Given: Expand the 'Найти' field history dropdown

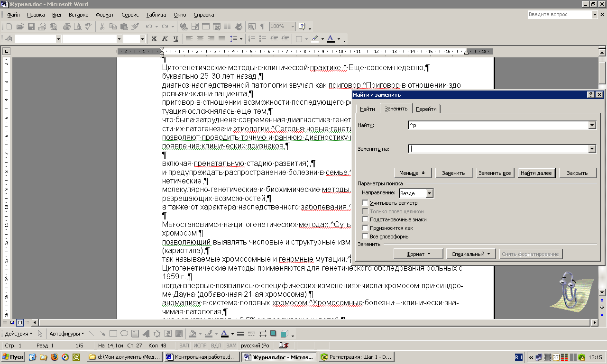Looking at the screenshot, I should tap(592, 125).
